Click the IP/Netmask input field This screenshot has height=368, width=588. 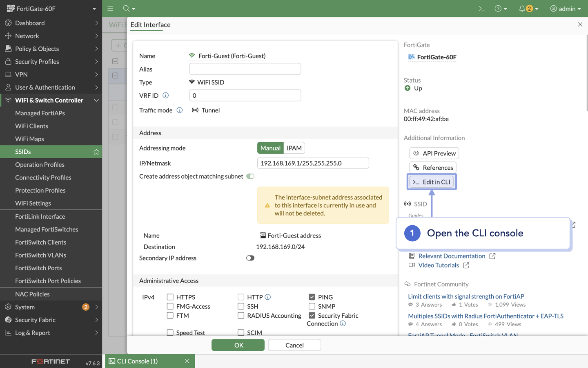tap(313, 163)
